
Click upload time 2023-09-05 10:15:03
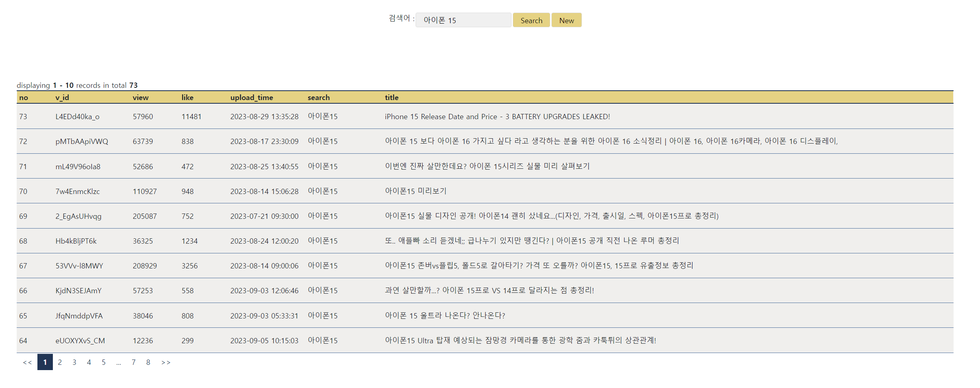click(x=264, y=341)
